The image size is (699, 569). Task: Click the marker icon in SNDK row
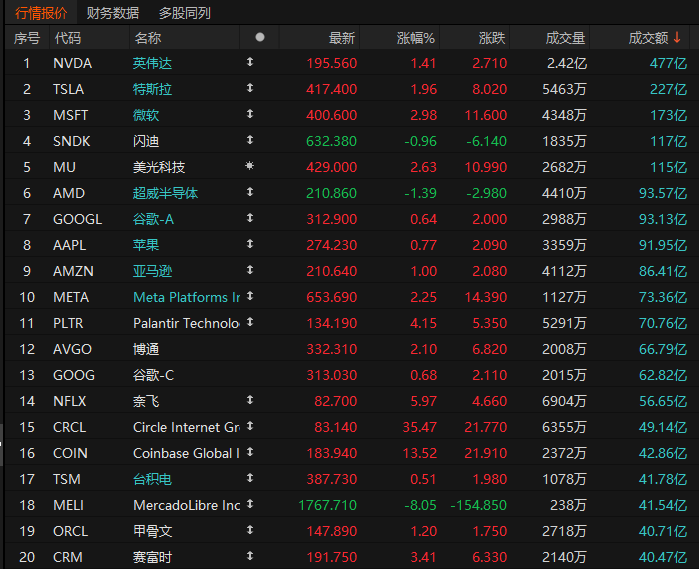pos(250,140)
